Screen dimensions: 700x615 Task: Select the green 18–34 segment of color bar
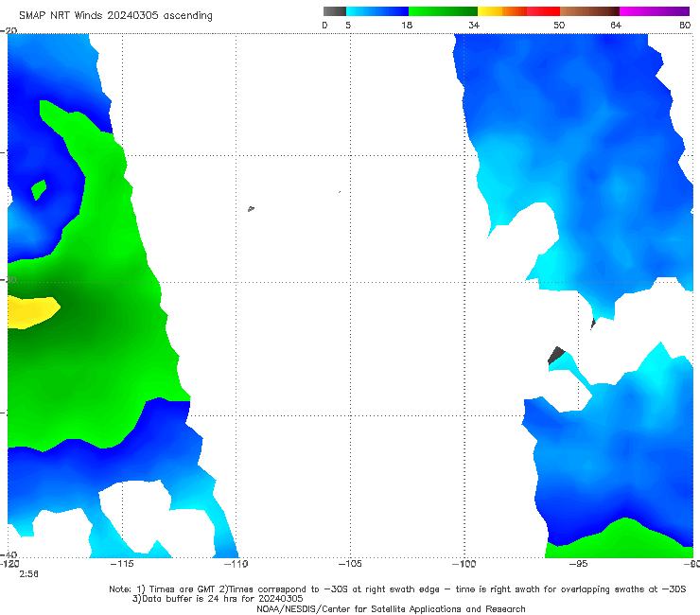pos(443,11)
